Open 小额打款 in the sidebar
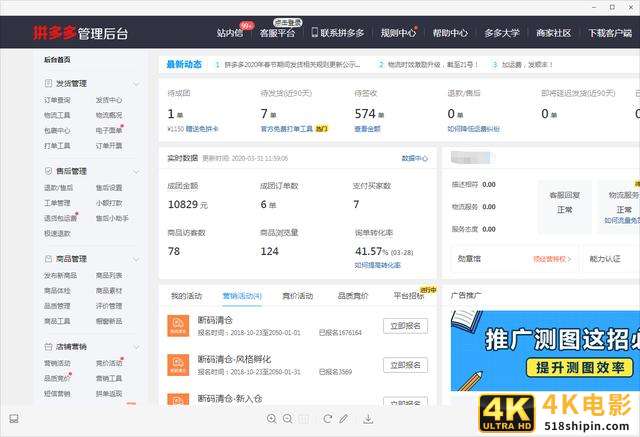The height and width of the screenshot is (437, 640). tap(109, 203)
